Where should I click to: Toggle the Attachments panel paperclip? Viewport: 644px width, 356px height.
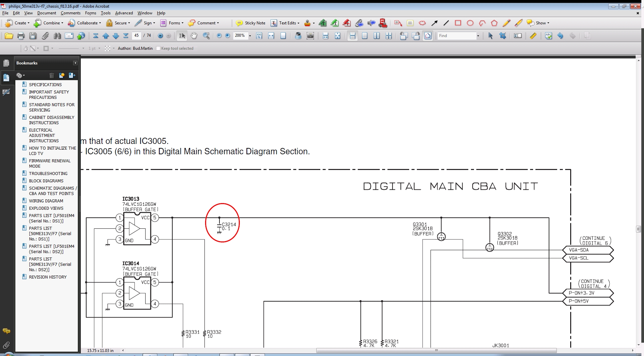(6, 345)
